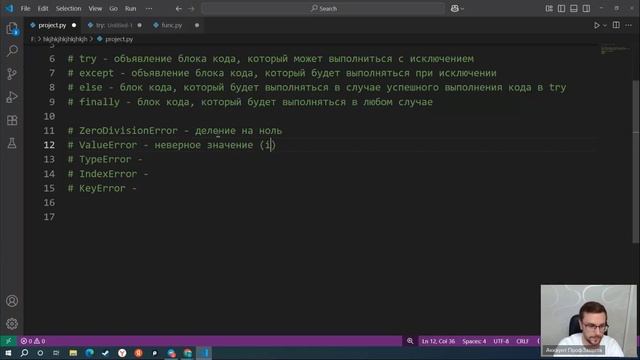Open Run and Debug view
Viewport: 640px width, 360px height.
click(x=12, y=97)
